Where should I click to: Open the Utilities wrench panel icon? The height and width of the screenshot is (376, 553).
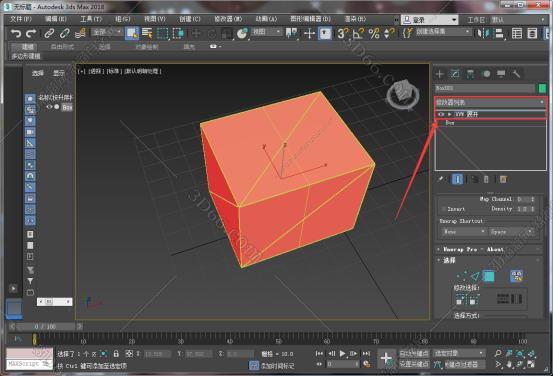coord(516,74)
